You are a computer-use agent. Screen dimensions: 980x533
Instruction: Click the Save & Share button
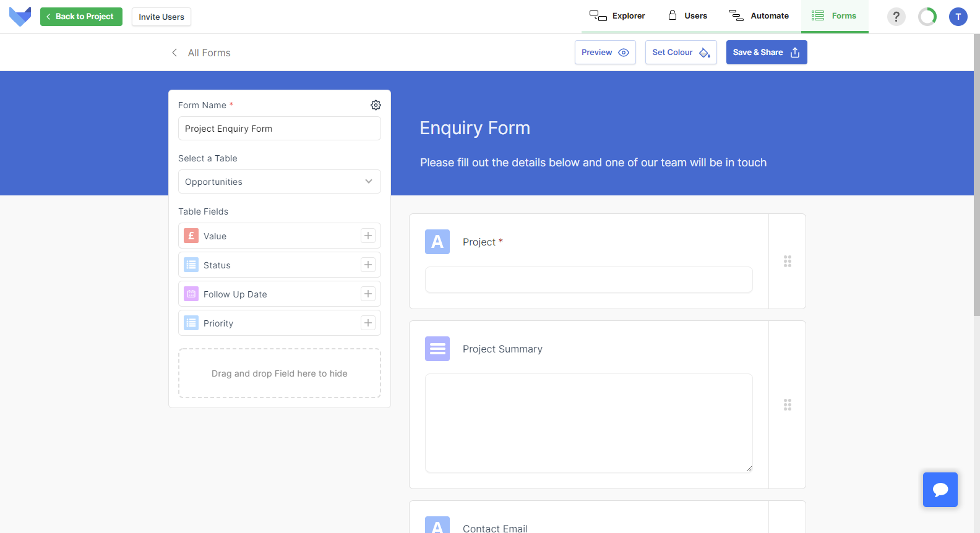pos(767,53)
